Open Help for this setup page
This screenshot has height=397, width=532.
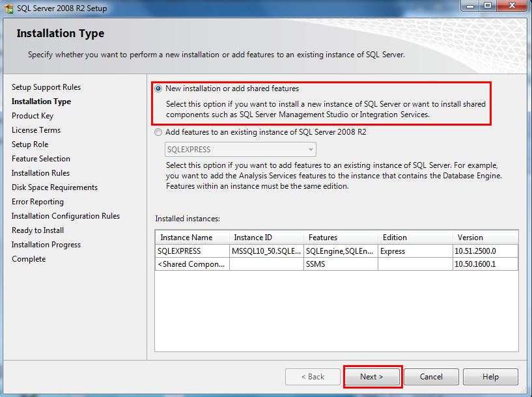(x=490, y=377)
